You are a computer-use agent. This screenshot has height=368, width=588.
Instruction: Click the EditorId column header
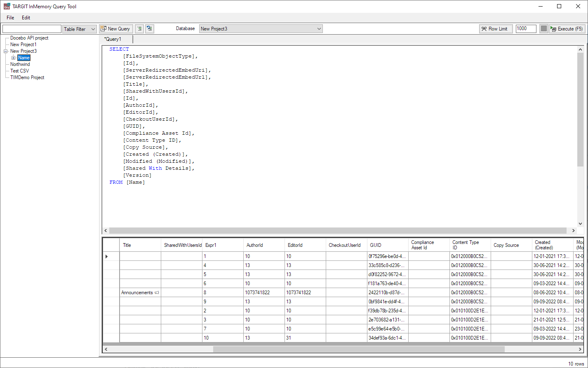click(x=305, y=245)
